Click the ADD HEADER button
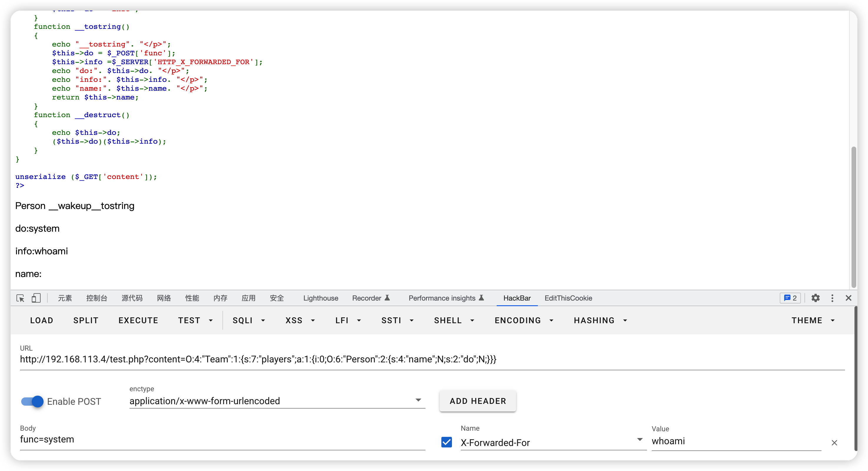The height and width of the screenshot is (471, 868). 478,401
